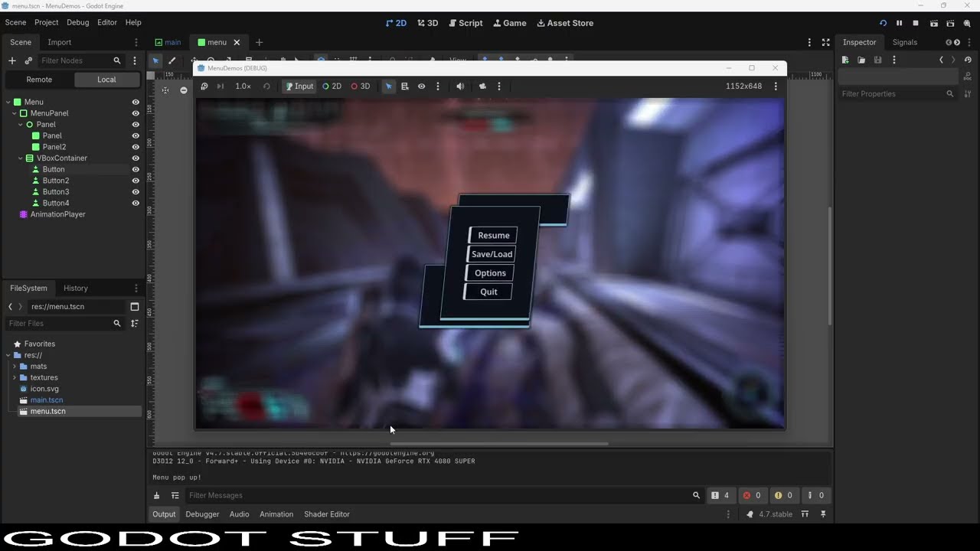Switch to Script workspace
Image resolution: width=980 pixels, height=551 pixels.
[x=465, y=23]
